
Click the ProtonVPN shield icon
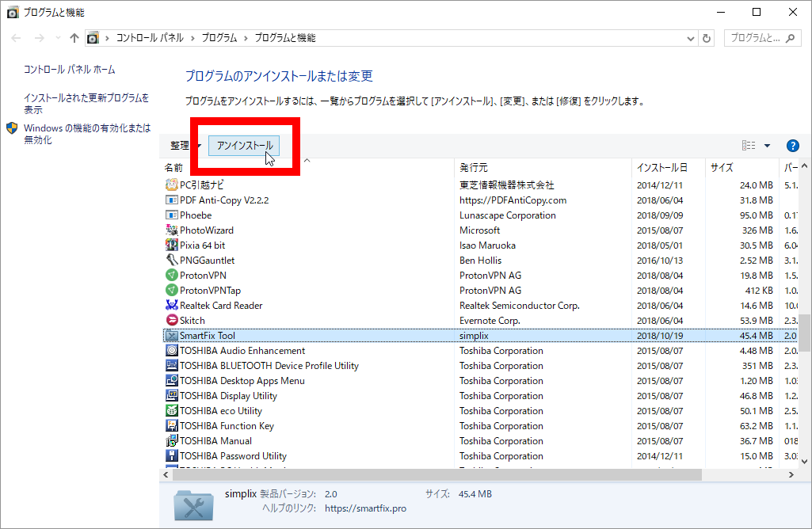click(171, 275)
